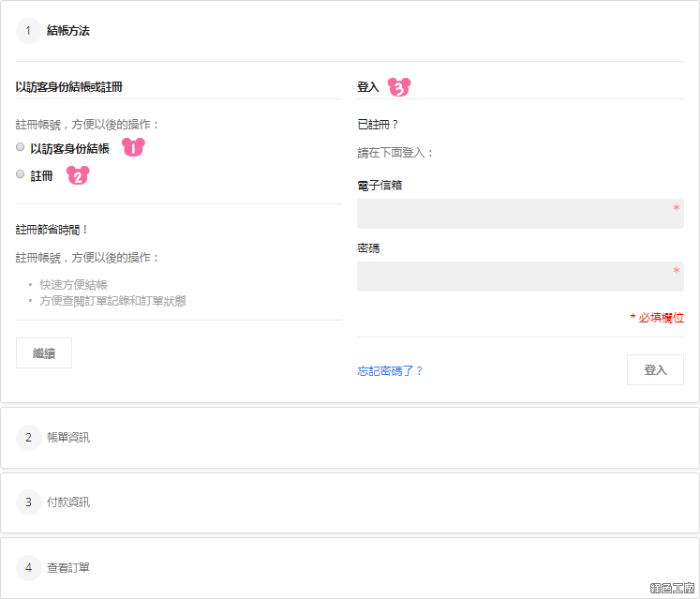Expand the 帳單資訊 section
700x599 pixels.
350,438
